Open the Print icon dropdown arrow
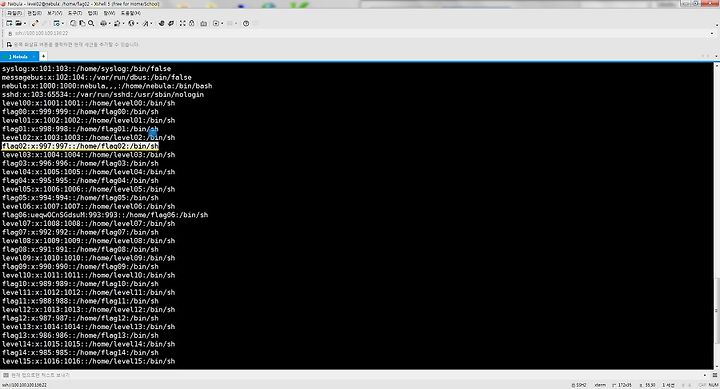 coord(110,23)
